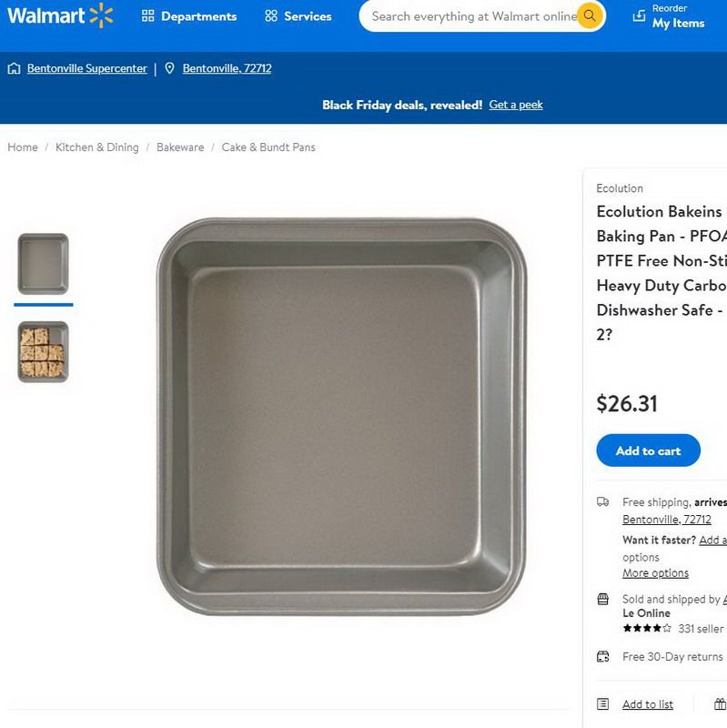
Task: Open Get a peek Black Friday link
Action: pos(516,105)
